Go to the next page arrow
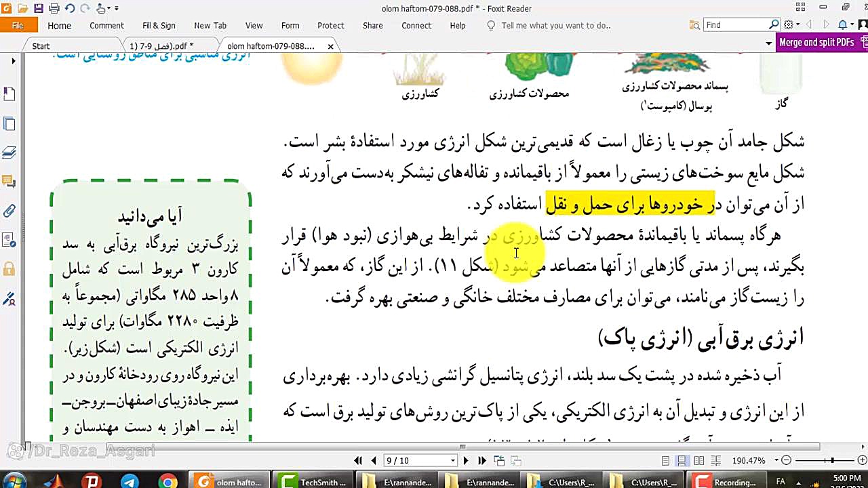The height and width of the screenshot is (488, 868). (465, 461)
